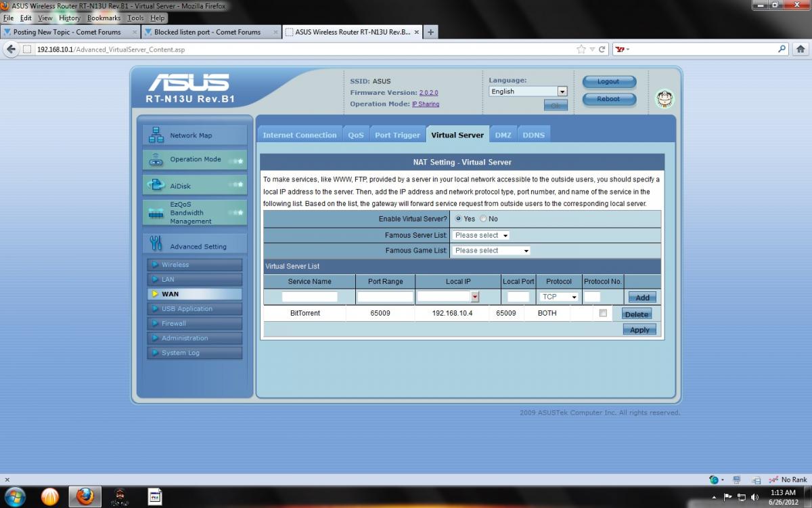Click the Logout button
Image resolution: width=812 pixels, height=508 pixels.
[x=608, y=81]
